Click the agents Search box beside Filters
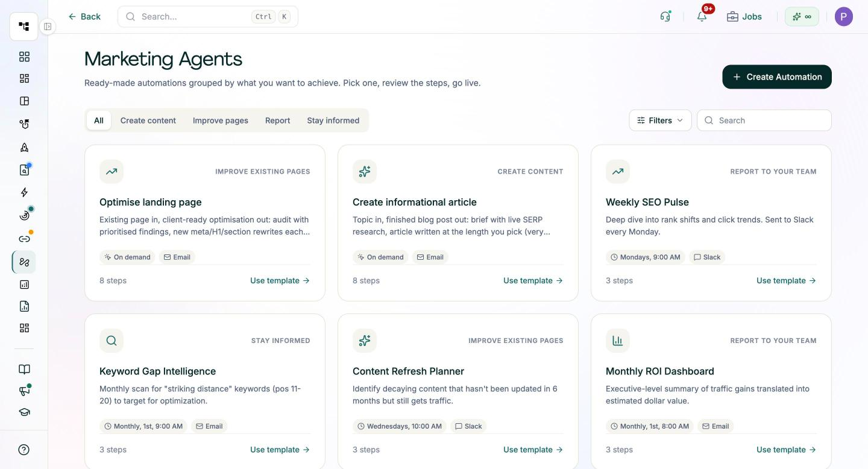 764,121
